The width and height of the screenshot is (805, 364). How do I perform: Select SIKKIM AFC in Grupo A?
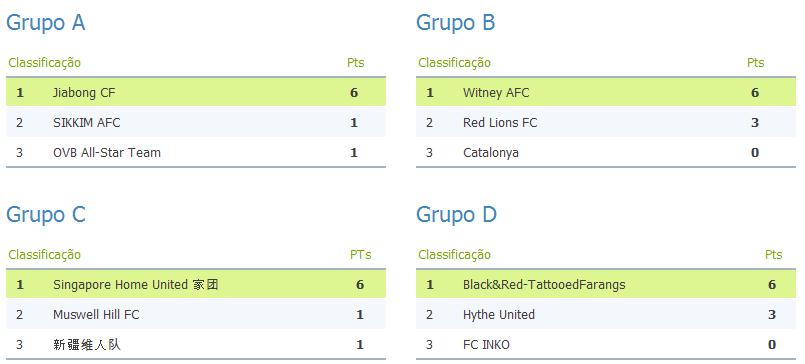(x=87, y=123)
